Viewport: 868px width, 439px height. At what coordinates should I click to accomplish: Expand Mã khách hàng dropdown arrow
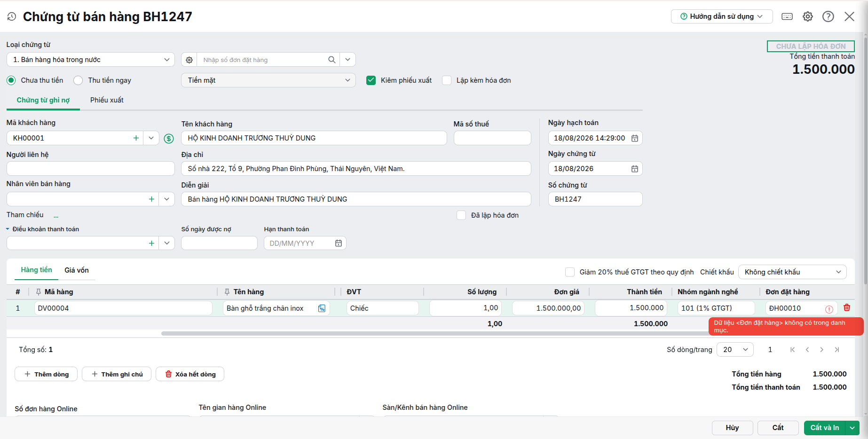point(151,138)
